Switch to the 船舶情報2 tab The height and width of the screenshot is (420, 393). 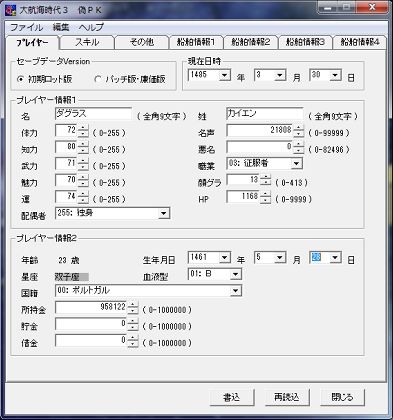coord(251,42)
